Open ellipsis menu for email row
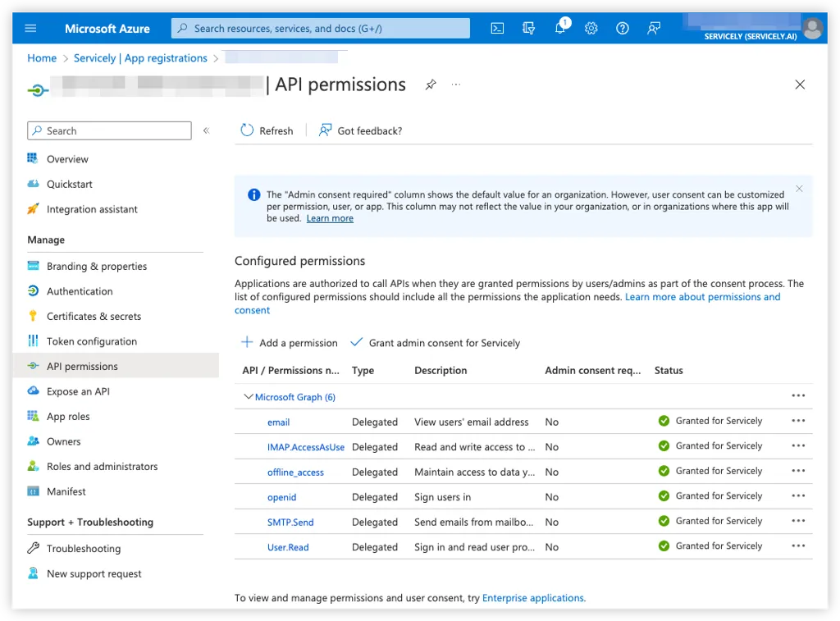The height and width of the screenshot is (621, 840). 798,421
